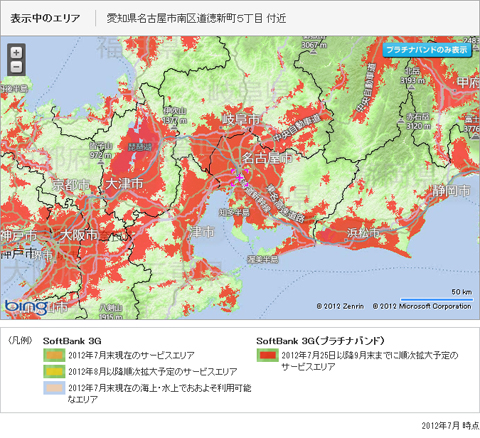Viewport: 480px width, 438px height.
Task: Click the 中央自動車道 road label near 岐阜市
Action: [x=297, y=128]
